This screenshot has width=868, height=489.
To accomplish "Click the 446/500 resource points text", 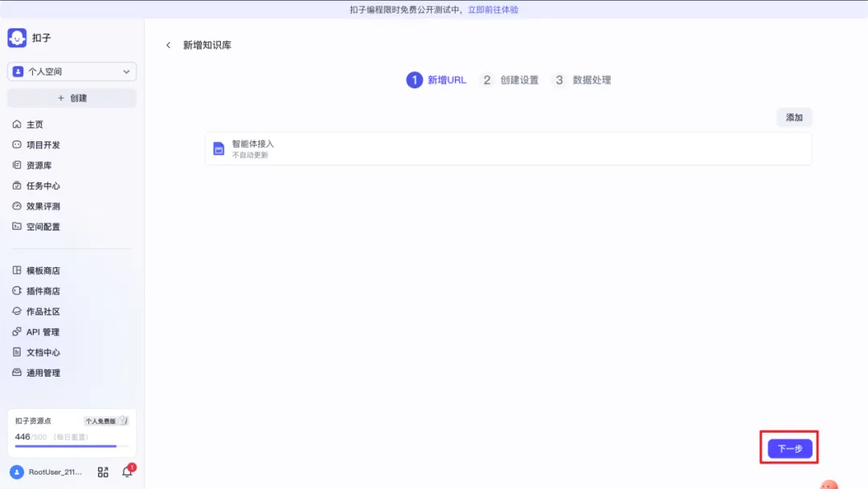I will click(x=31, y=437).
